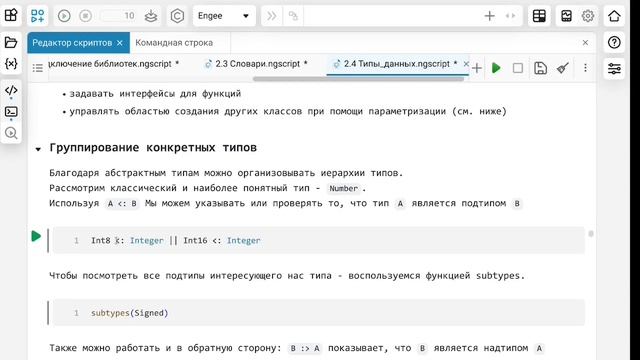Screen dimensions: 640x360
Task: Open the data table view icon
Action: (x=539, y=16)
